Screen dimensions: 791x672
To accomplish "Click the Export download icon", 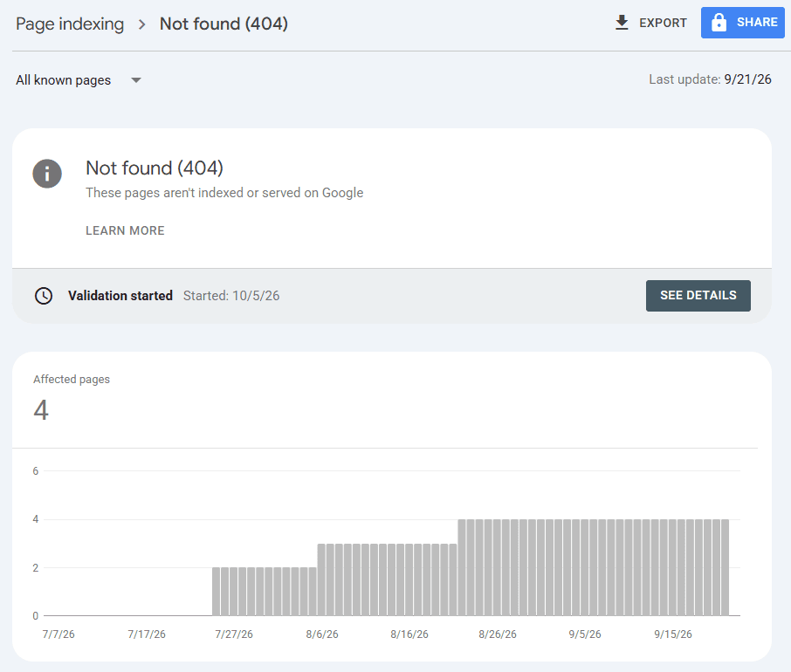I will coord(622,23).
